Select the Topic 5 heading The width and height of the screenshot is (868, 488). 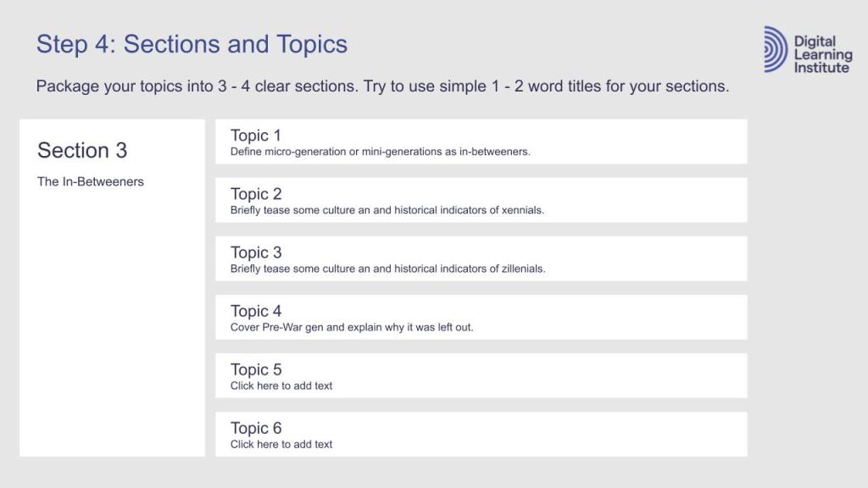[256, 369]
